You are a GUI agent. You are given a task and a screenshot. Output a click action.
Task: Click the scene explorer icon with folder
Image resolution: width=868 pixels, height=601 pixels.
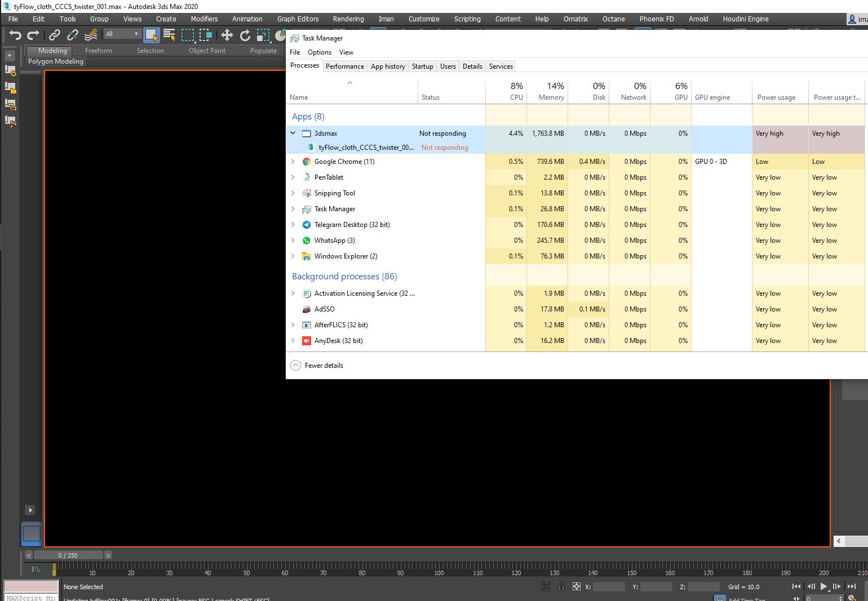click(10, 87)
